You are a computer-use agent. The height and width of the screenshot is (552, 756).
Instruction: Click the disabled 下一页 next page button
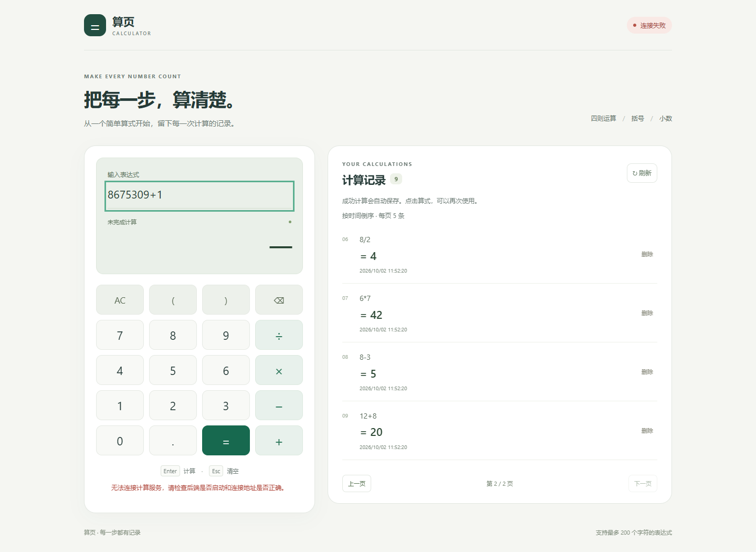[x=643, y=483]
